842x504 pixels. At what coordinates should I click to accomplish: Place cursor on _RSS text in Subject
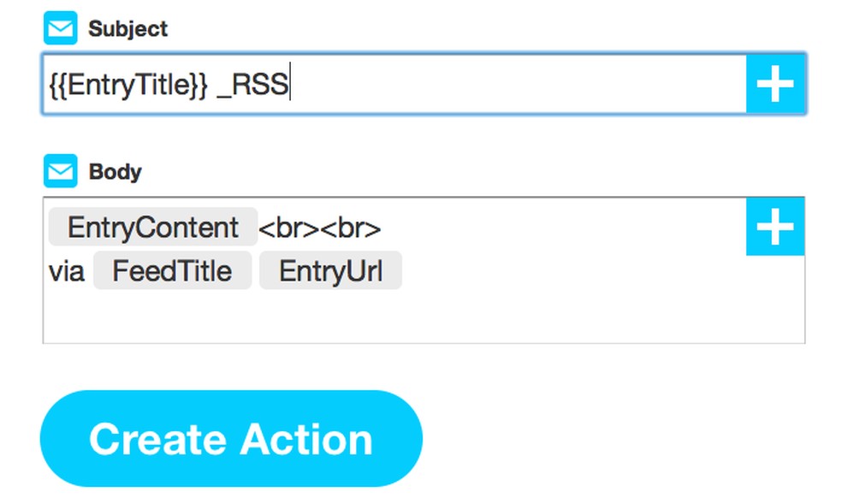pyautogui.click(x=253, y=86)
